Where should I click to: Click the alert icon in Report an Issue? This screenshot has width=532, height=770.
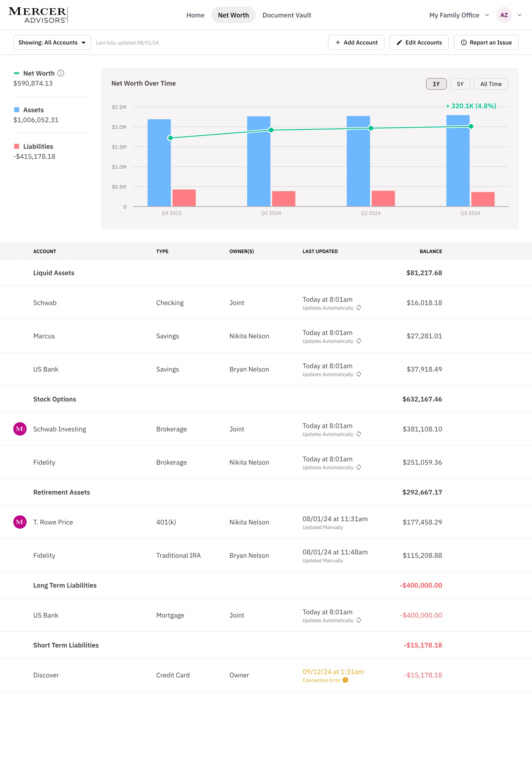pyautogui.click(x=464, y=42)
